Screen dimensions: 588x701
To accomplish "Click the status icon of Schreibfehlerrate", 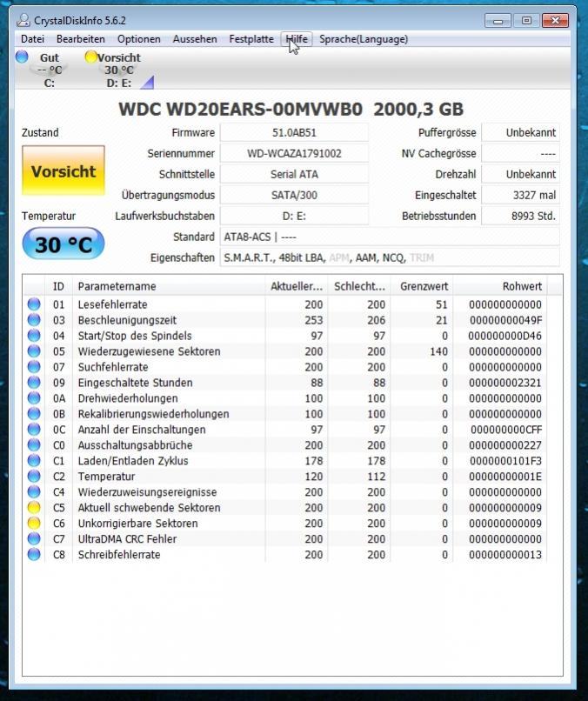I will coord(34,555).
